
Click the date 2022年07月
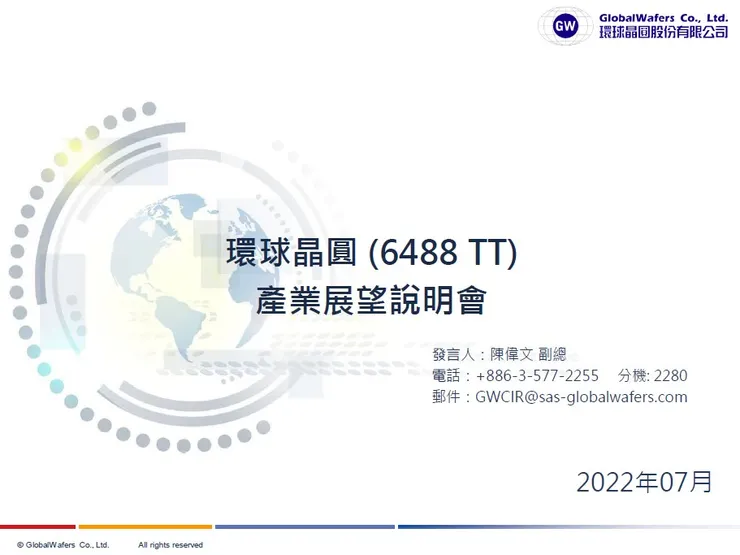(x=644, y=482)
